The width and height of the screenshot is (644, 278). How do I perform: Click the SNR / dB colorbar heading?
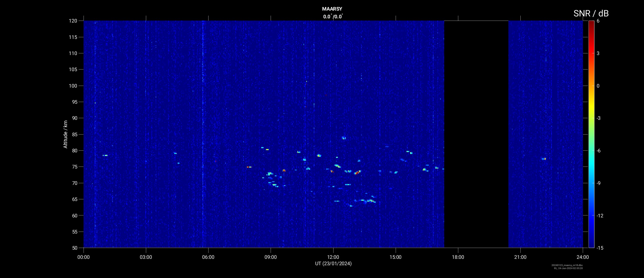point(591,13)
